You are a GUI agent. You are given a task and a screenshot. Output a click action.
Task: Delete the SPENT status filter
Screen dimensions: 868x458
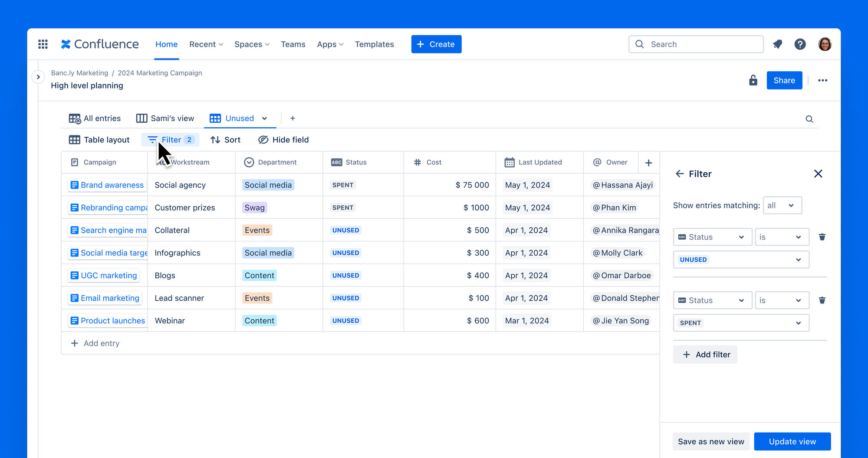point(822,300)
